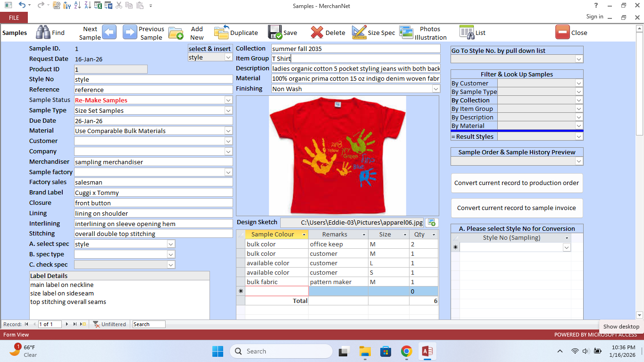Open File Explorer from the taskbar
This screenshot has width=644, height=362.
[365, 351]
